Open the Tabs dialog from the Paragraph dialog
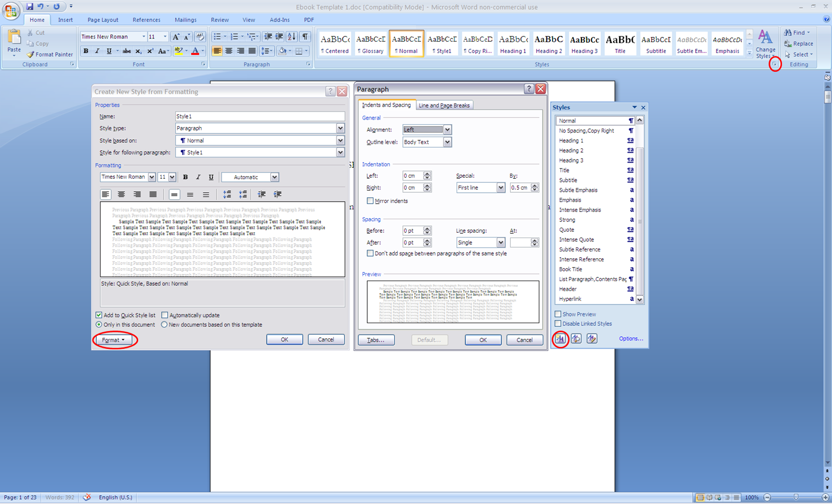This screenshot has width=832, height=504. click(376, 339)
